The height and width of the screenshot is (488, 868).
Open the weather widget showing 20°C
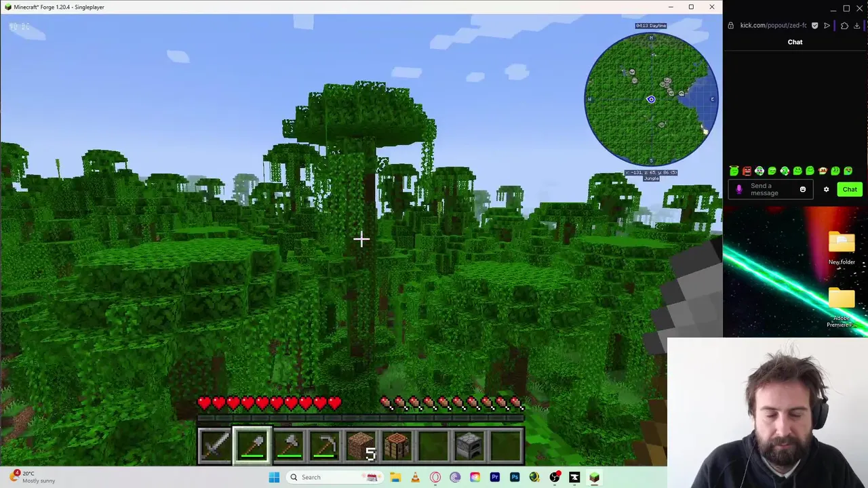click(31, 477)
